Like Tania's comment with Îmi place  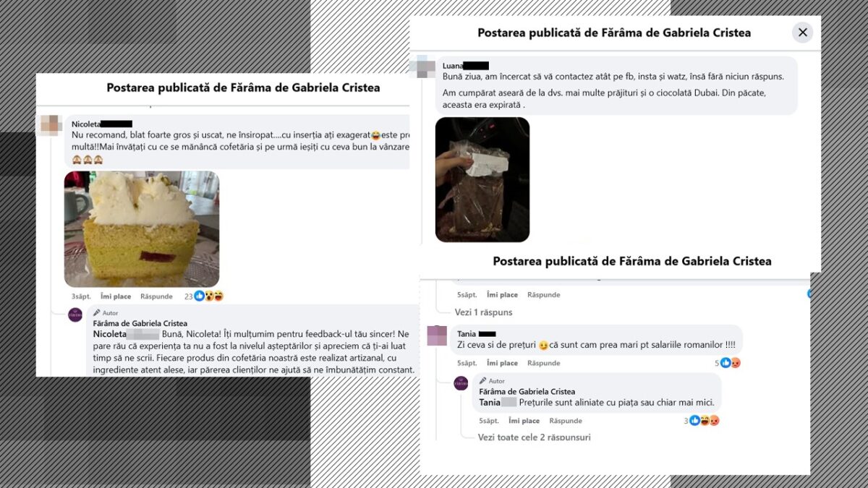[502, 363]
